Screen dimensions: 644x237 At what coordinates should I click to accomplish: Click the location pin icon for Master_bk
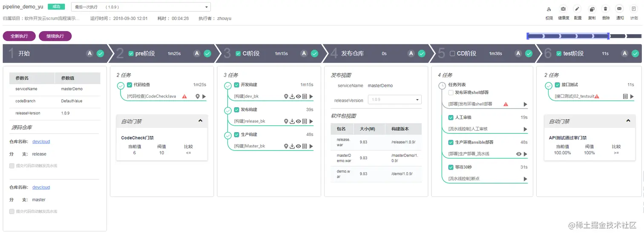tap(286, 146)
